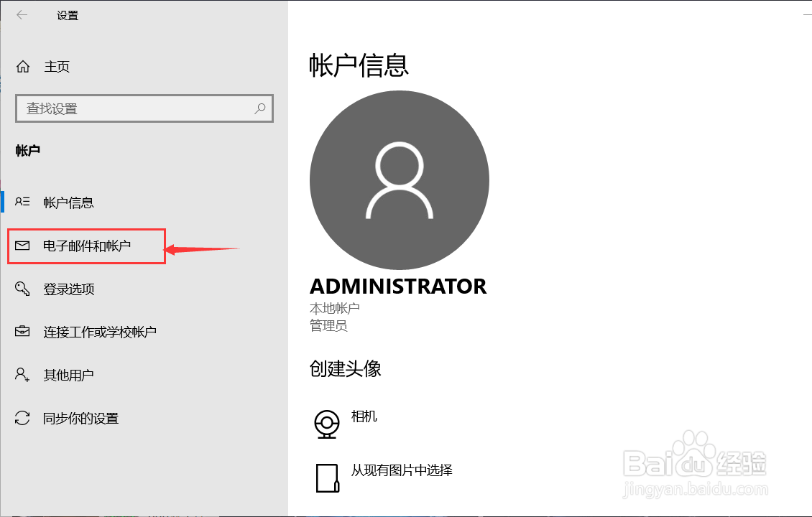The image size is (812, 517).
Task: Click the envelope email icon
Action: click(23, 246)
